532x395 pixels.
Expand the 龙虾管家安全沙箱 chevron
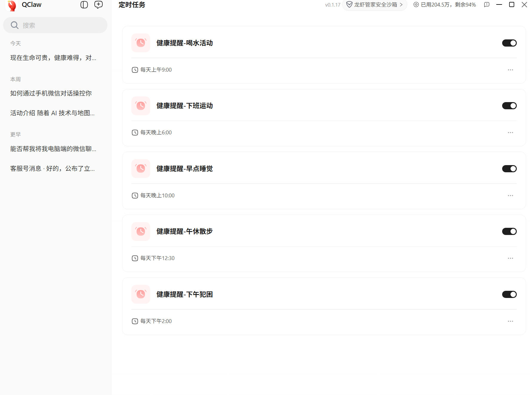pyautogui.click(x=401, y=5)
